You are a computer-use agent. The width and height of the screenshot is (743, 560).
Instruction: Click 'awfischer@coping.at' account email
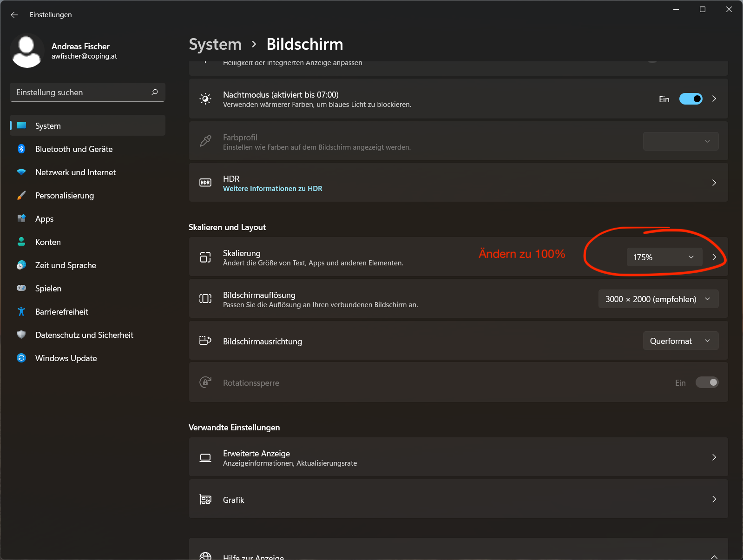(84, 56)
